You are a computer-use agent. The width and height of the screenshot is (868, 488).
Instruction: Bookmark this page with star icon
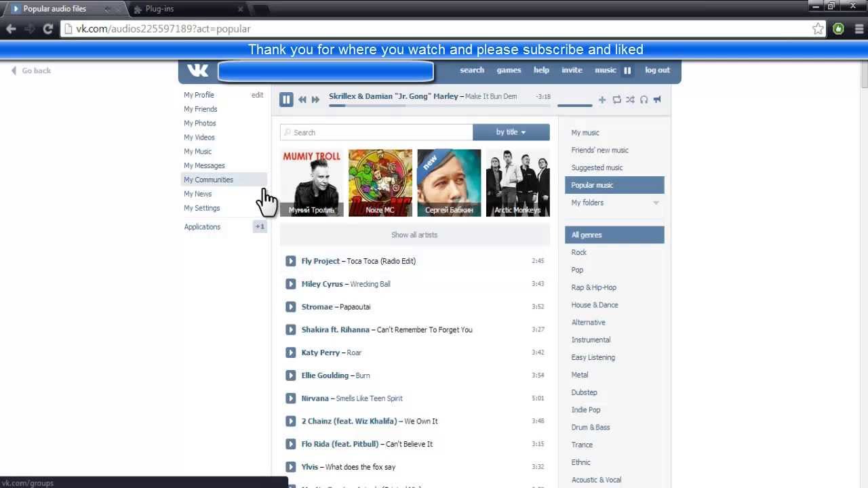[x=818, y=28]
